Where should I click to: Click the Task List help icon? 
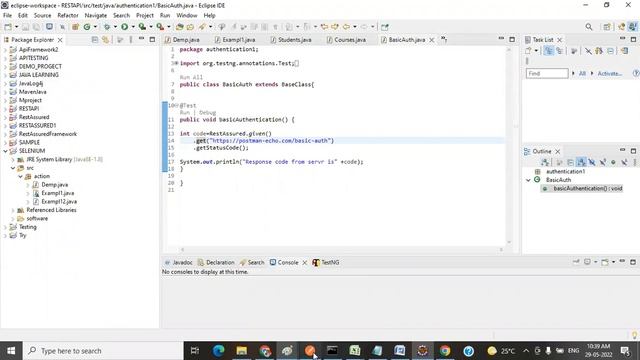pos(636,73)
